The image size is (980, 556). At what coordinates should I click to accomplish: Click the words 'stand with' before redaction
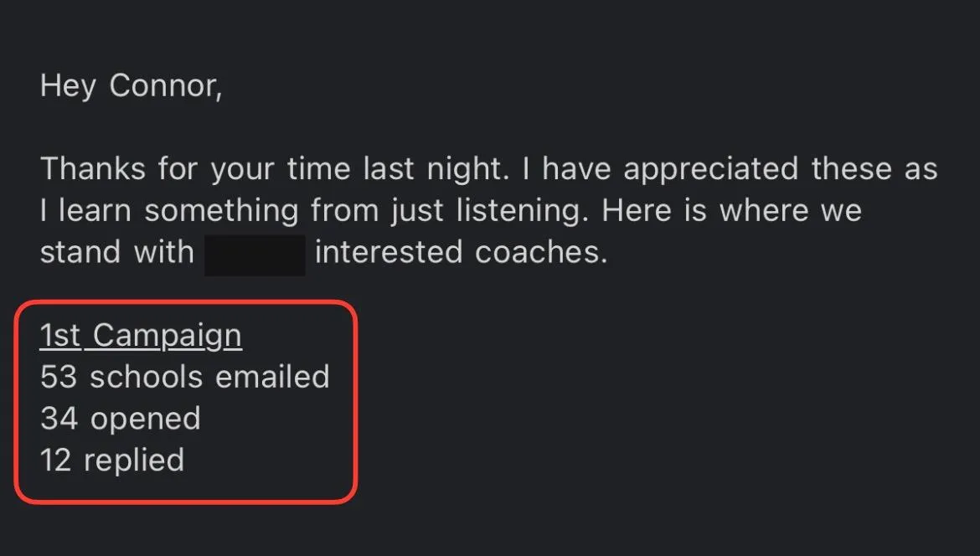click(x=117, y=252)
